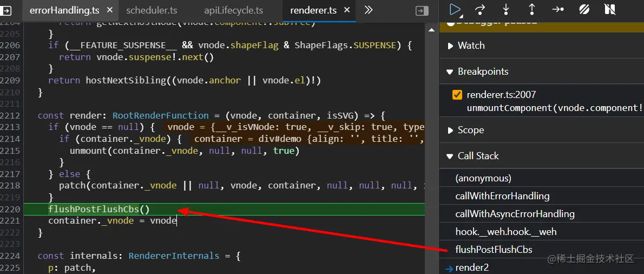Step into next function call

point(505,9)
